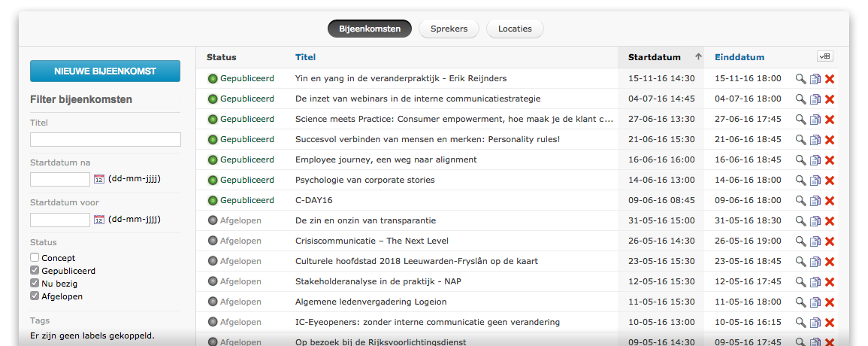Focus the Startdatum na date field
This screenshot has height=346, width=868.
pos(60,179)
